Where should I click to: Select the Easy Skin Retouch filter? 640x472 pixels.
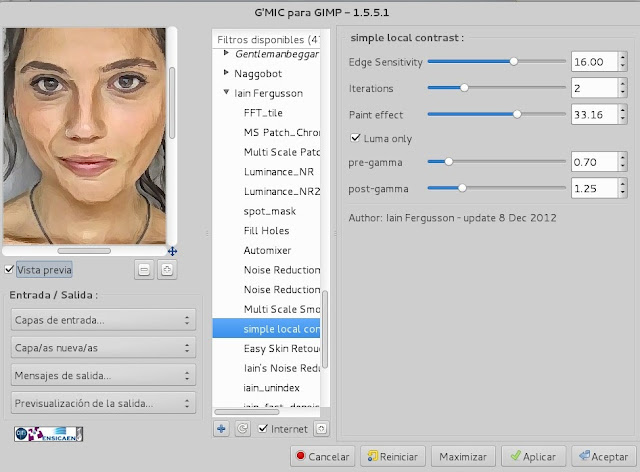point(281,348)
